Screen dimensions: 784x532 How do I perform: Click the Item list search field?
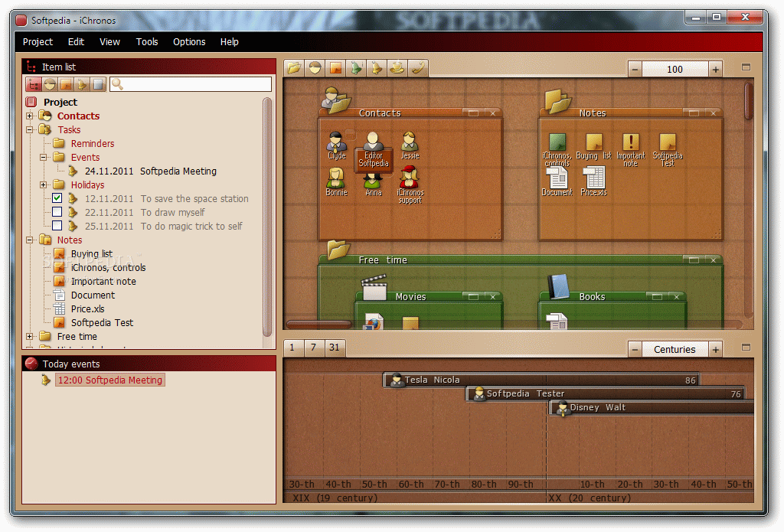(x=191, y=84)
